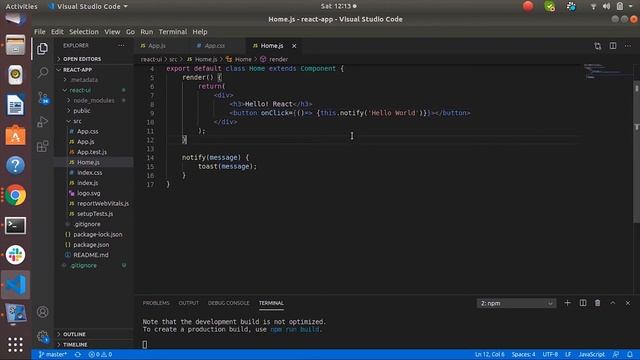The image size is (640, 360).
Task: Open the errors and warnings count in status bar
Action: (x=100, y=354)
